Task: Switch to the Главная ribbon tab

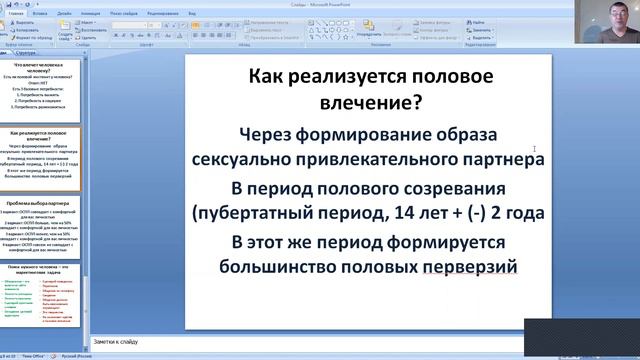Action: pos(16,13)
